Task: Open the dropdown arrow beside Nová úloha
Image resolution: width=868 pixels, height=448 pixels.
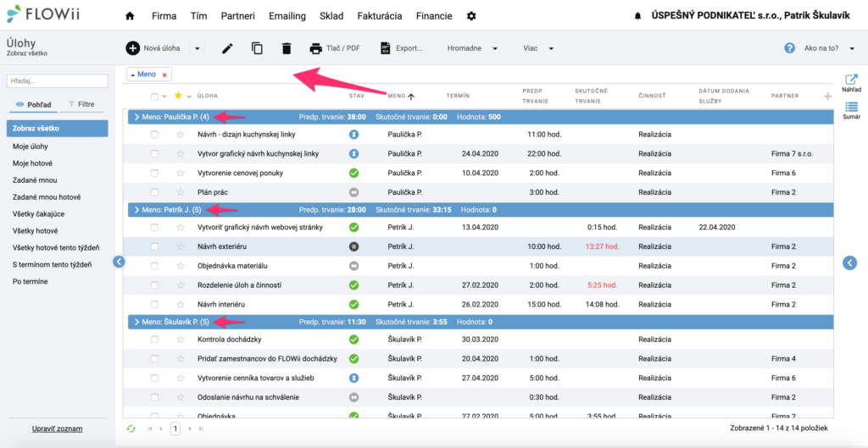Action: (x=197, y=48)
